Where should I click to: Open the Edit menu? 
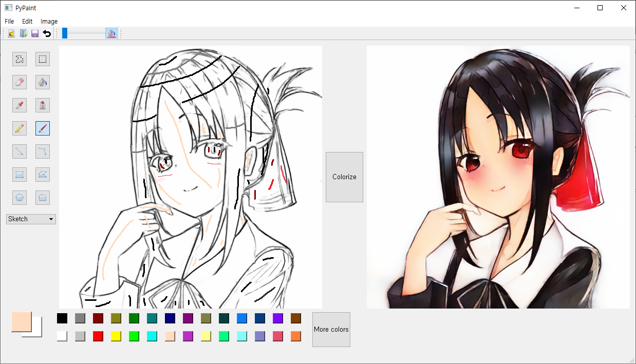click(x=27, y=22)
